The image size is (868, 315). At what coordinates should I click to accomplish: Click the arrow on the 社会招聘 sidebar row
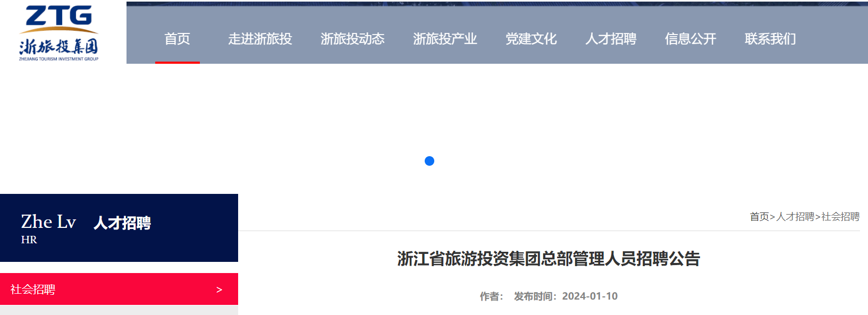219,290
